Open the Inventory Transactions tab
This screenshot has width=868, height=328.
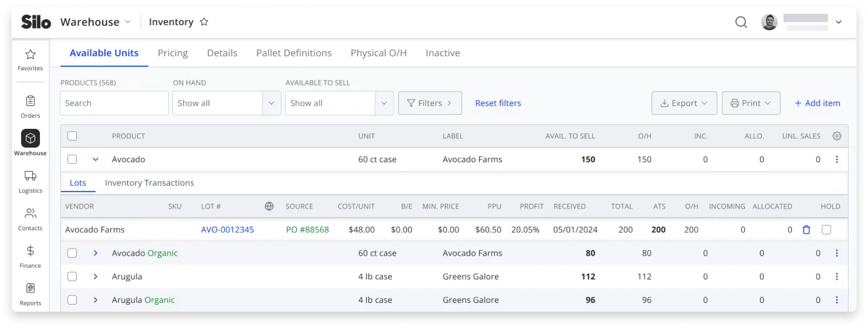click(x=149, y=183)
